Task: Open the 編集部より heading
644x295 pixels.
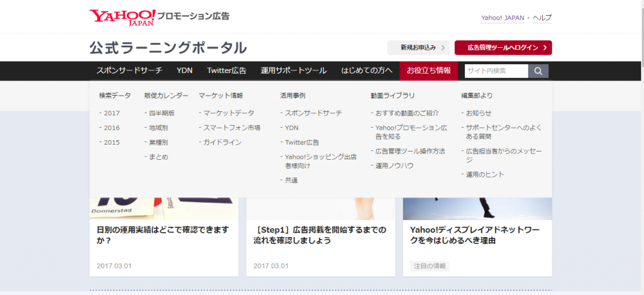Action: pyautogui.click(x=477, y=96)
